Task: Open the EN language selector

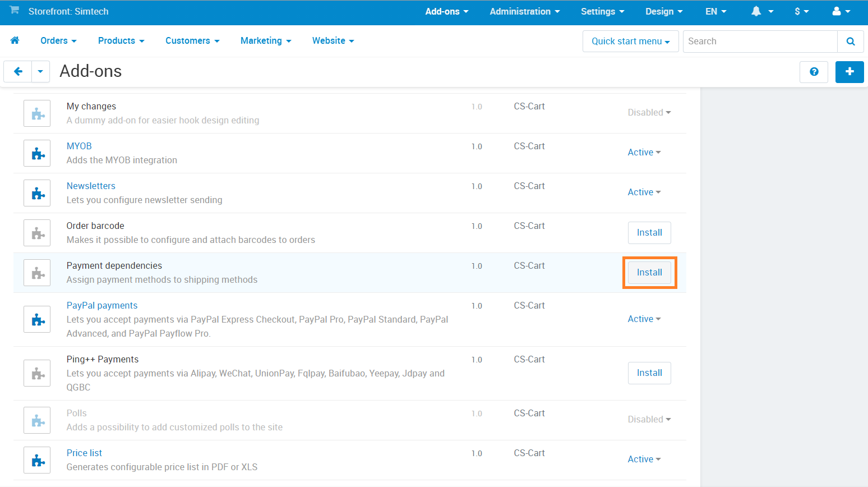Action: (x=716, y=11)
